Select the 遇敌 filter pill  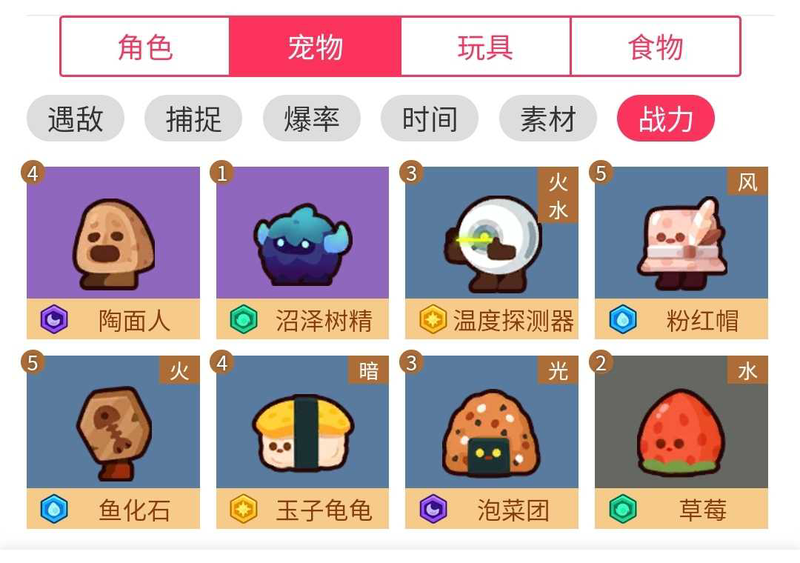coord(76,118)
